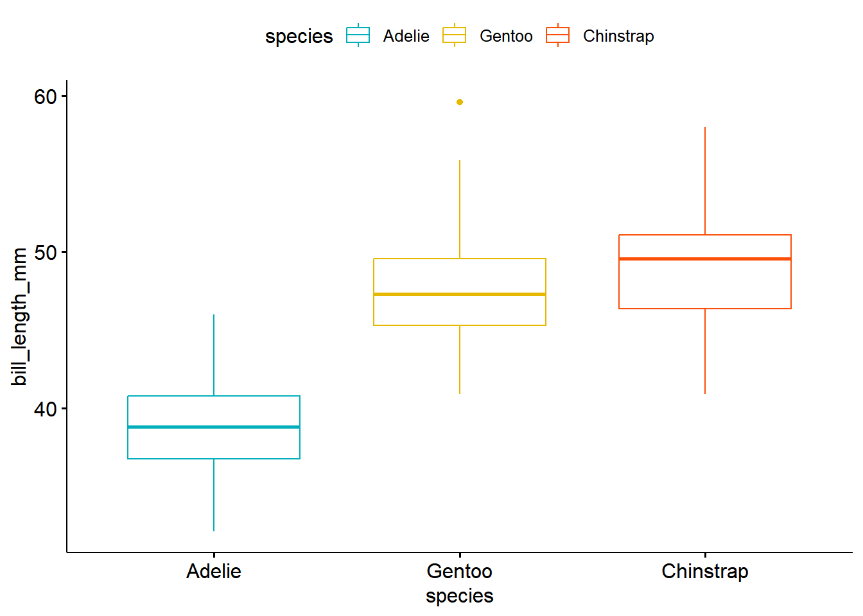Click the Gentoo legend box icon

455,36
